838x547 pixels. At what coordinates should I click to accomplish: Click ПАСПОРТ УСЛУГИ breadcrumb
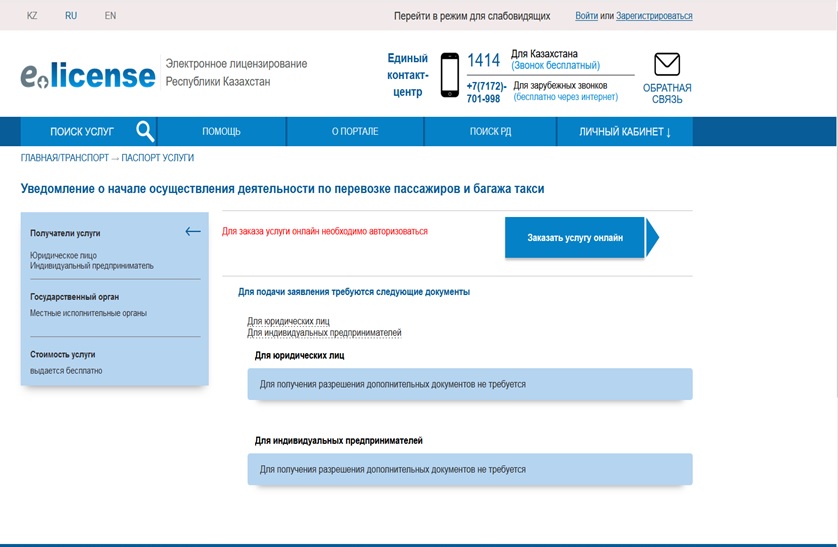click(x=158, y=158)
